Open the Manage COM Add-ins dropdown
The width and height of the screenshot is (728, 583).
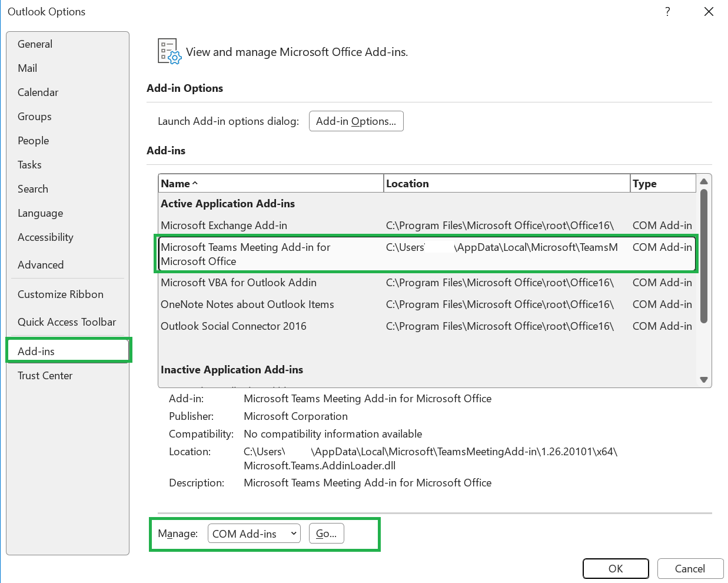tap(254, 534)
